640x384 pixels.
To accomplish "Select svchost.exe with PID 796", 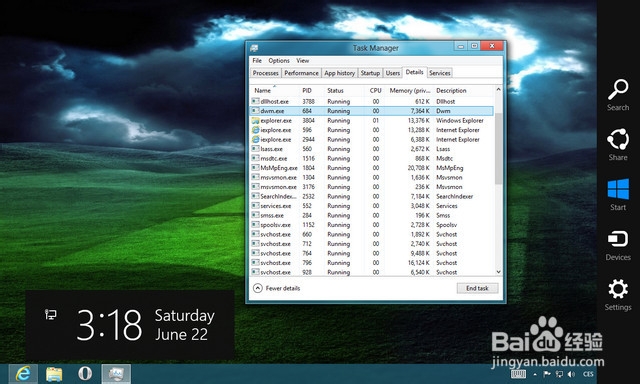I will click(372, 263).
